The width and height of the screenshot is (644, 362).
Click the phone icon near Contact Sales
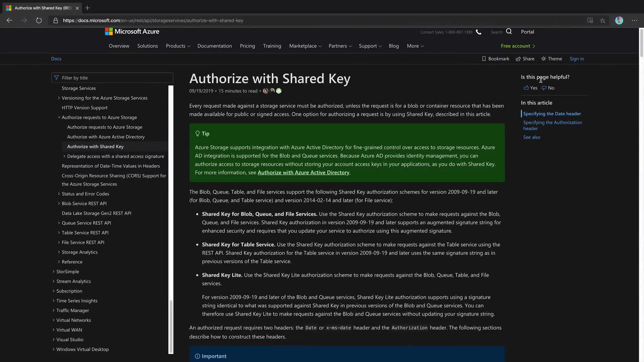click(x=479, y=32)
